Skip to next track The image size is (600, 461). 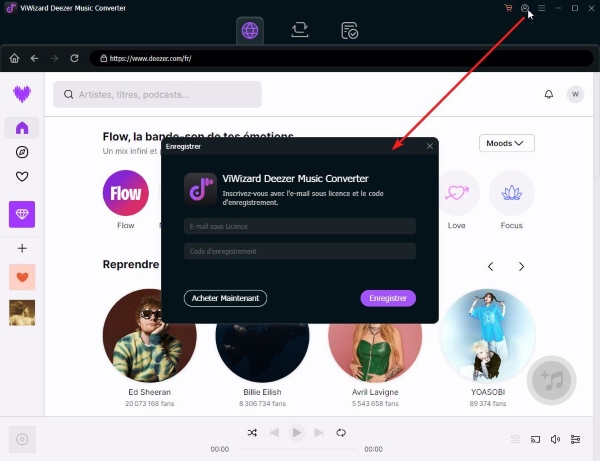click(319, 433)
